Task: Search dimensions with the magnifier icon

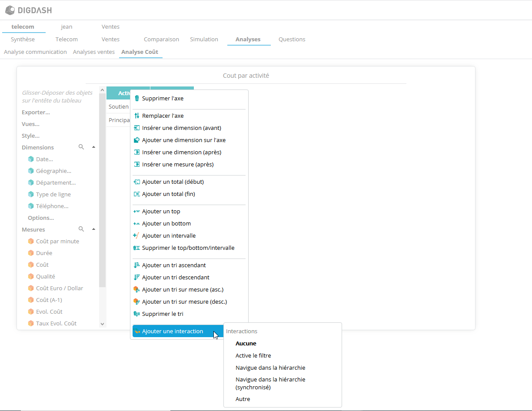Action: click(x=81, y=147)
